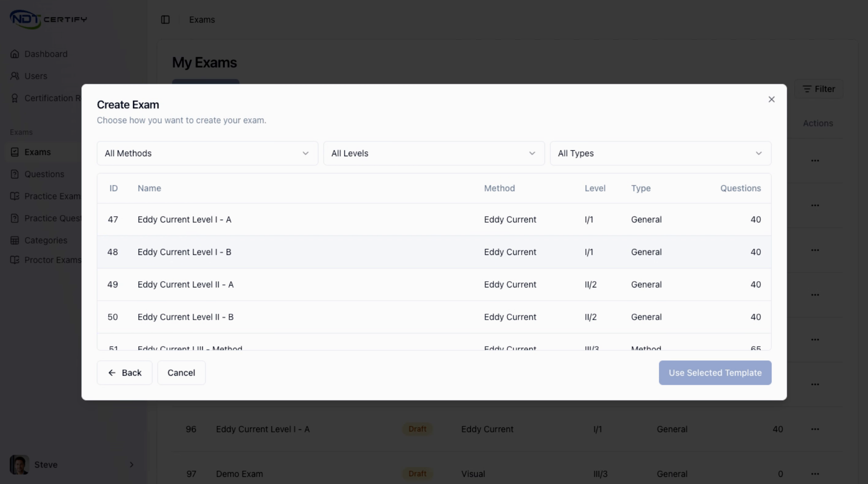The image size is (868, 484).
Task: Open actions menu for Demo Exam row
Action: tap(815, 474)
